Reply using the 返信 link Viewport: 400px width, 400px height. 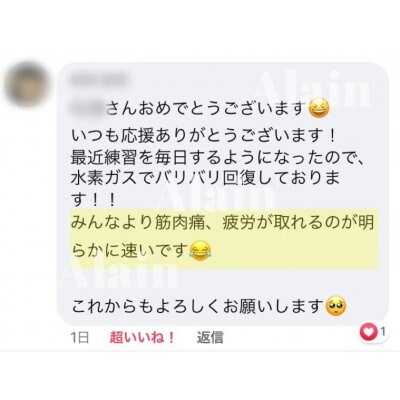coord(210,338)
